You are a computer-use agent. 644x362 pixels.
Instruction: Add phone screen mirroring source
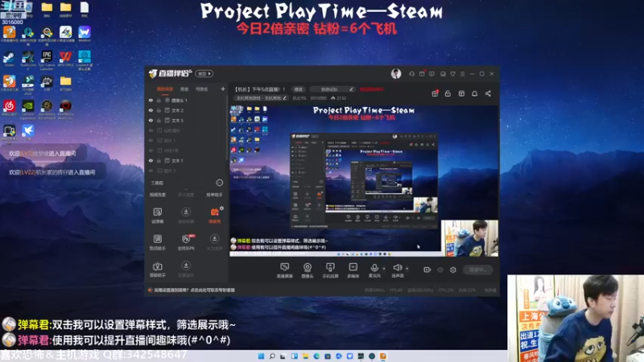[330, 270]
